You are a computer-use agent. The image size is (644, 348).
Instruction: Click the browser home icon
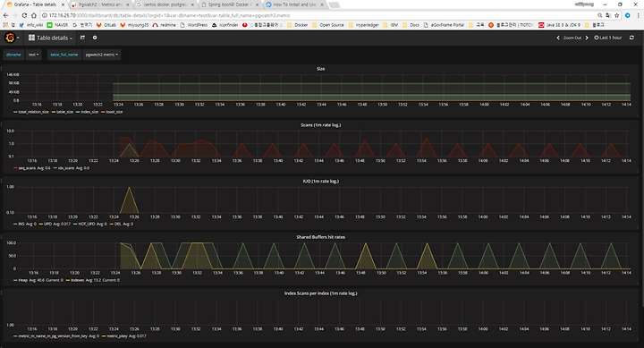pos(34,15)
